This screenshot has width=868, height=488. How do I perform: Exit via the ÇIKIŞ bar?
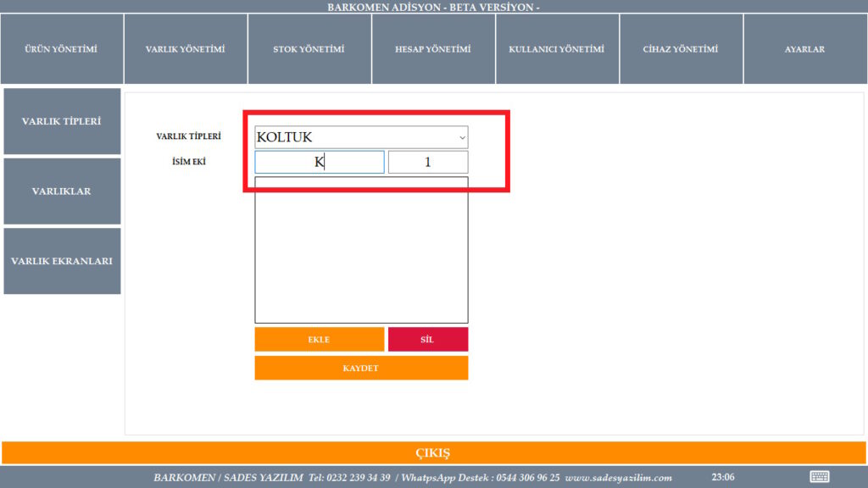[x=434, y=452]
